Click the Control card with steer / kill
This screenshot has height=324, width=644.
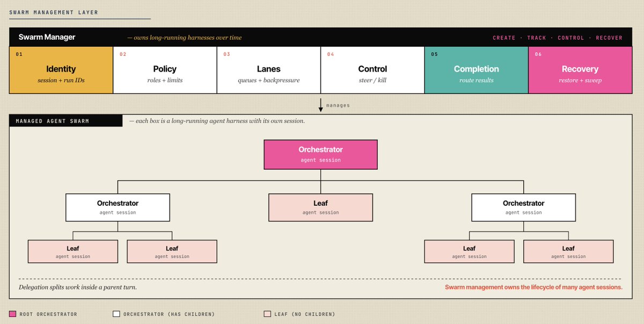(372, 70)
